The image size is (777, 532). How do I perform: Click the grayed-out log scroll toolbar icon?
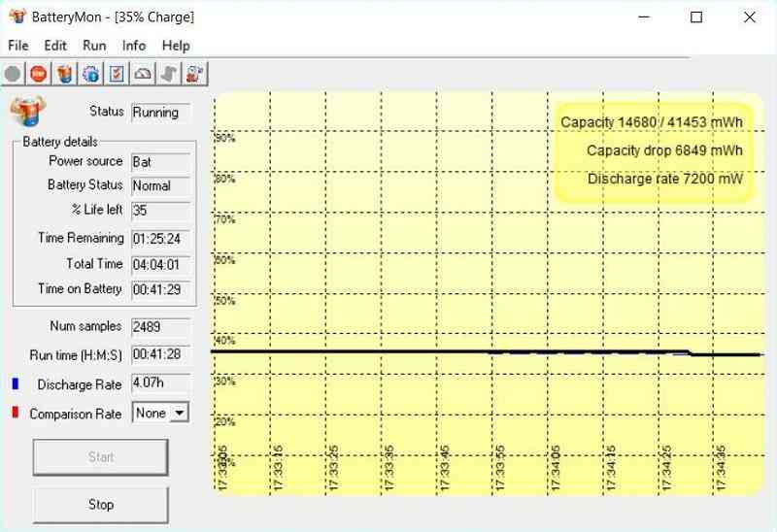169,75
